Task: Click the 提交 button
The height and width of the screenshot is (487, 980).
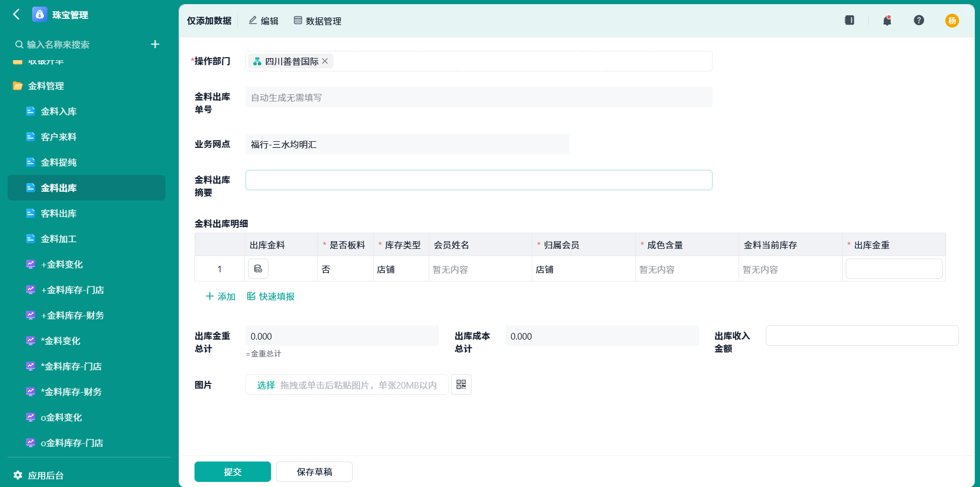Action: (x=233, y=472)
